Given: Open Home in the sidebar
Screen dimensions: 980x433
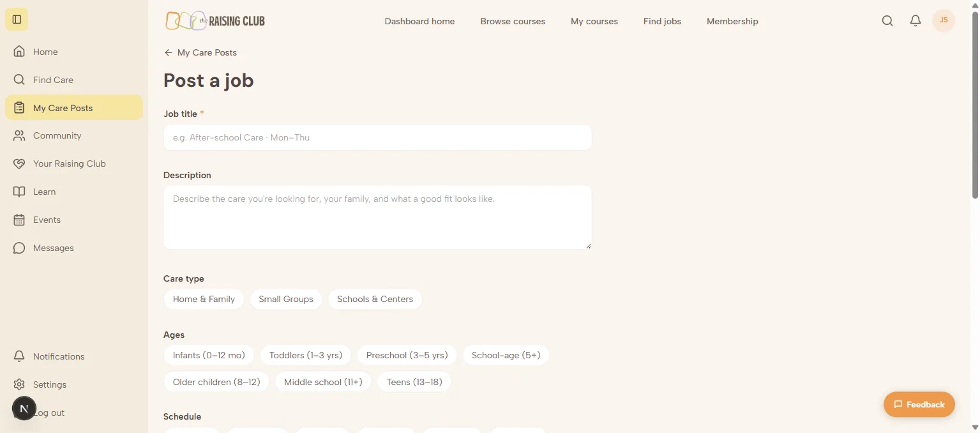Looking at the screenshot, I should click(x=74, y=52).
